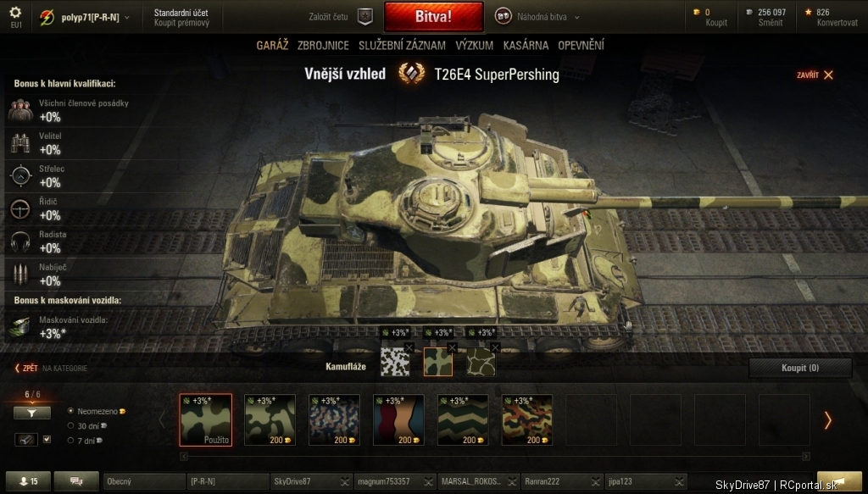868x494 pixels.
Task: Select the Neomezeno duration radio button
Action: click(x=71, y=411)
